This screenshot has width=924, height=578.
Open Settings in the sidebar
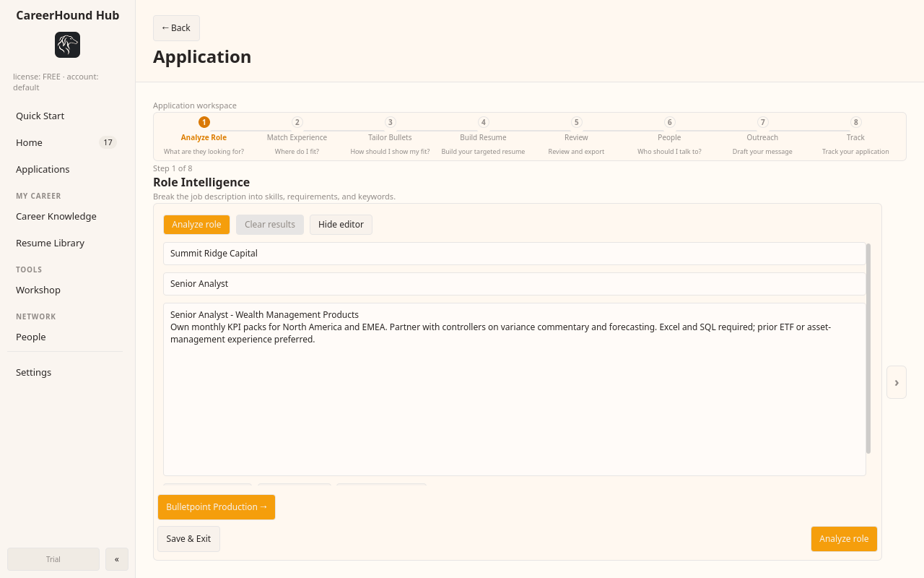(x=65, y=372)
